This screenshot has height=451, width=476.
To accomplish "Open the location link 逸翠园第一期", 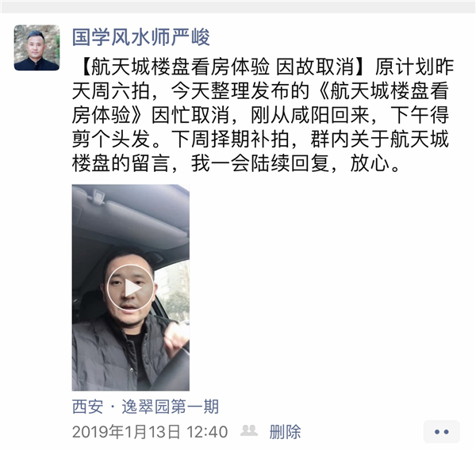I will pyautogui.click(x=170, y=407).
